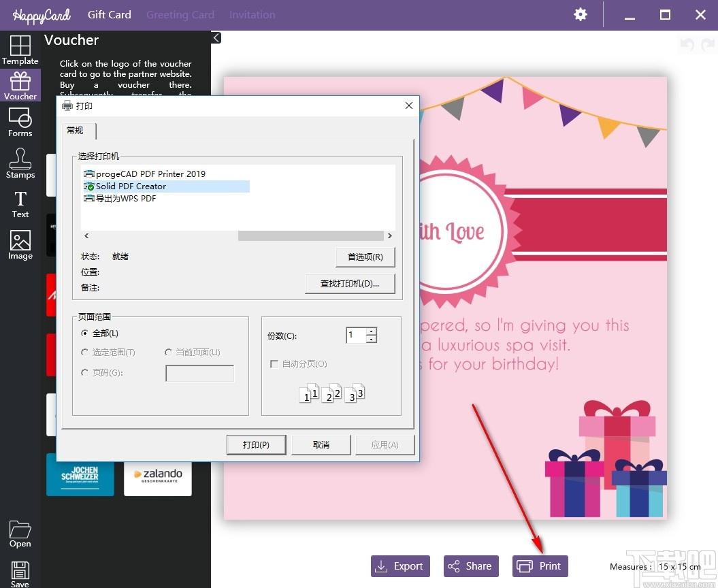Toggle the 自动分页(O) checkbox
The width and height of the screenshot is (718, 588).
274,364
